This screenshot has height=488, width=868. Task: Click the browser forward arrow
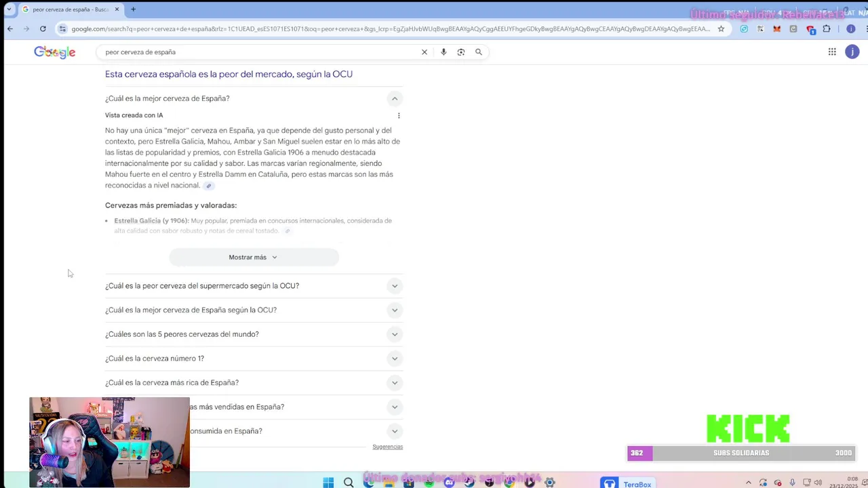pyautogui.click(x=26, y=28)
